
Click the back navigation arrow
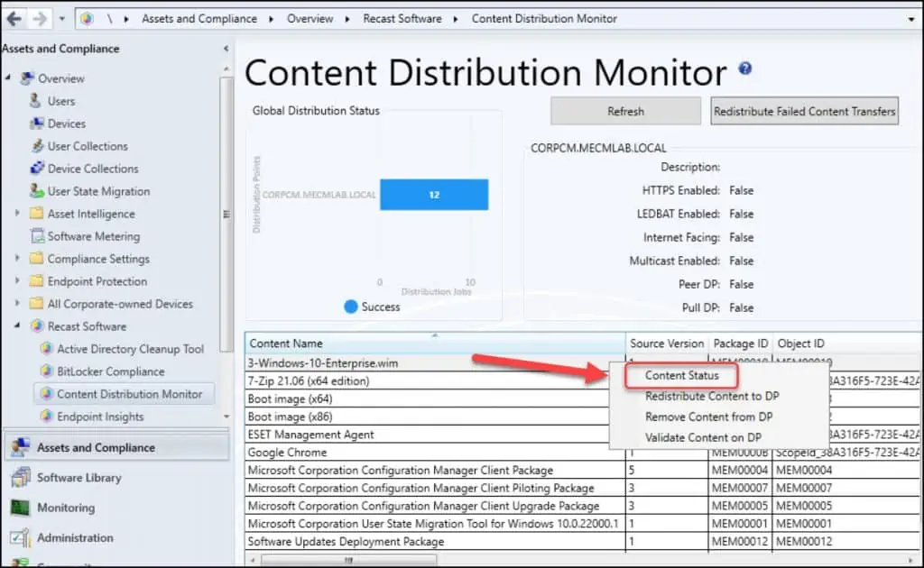tap(14, 19)
